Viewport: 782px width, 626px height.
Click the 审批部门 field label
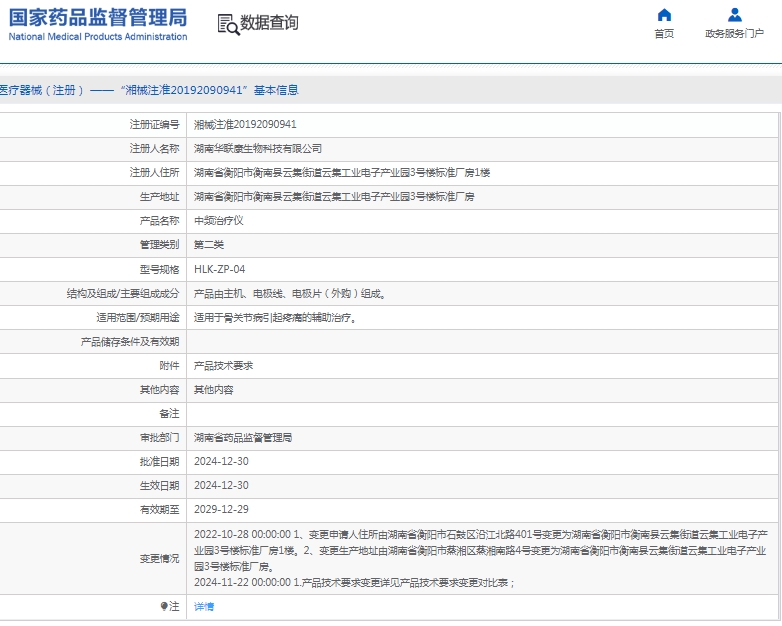[x=159, y=437]
